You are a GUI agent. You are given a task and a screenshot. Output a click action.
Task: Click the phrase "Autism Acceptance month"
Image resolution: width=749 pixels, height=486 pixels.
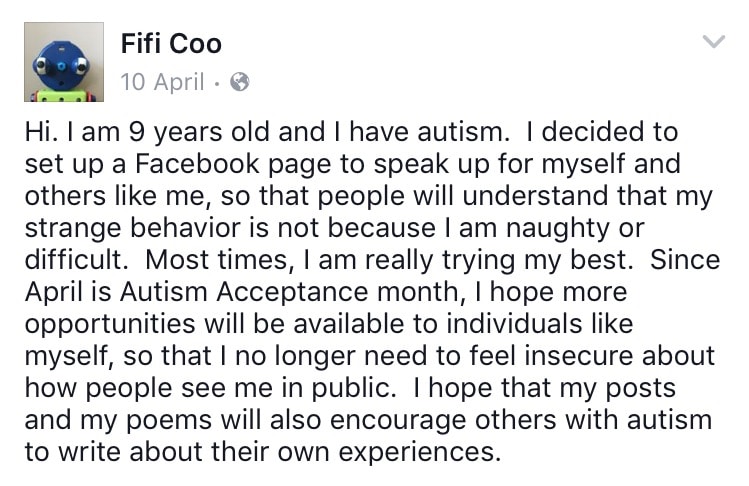tap(289, 292)
